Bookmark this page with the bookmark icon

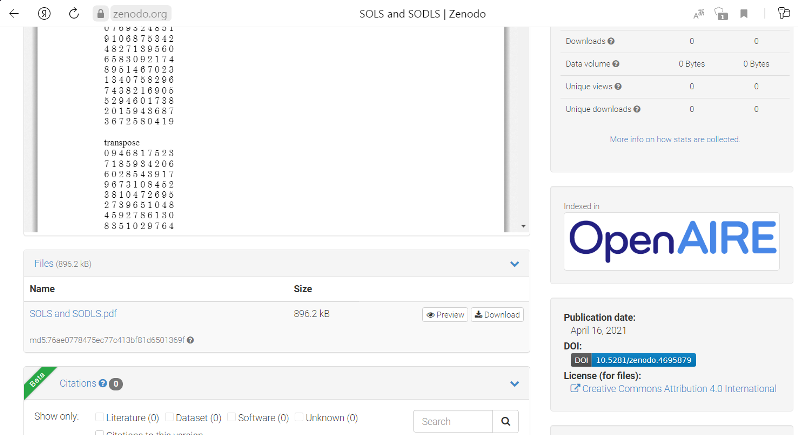click(744, 14)
